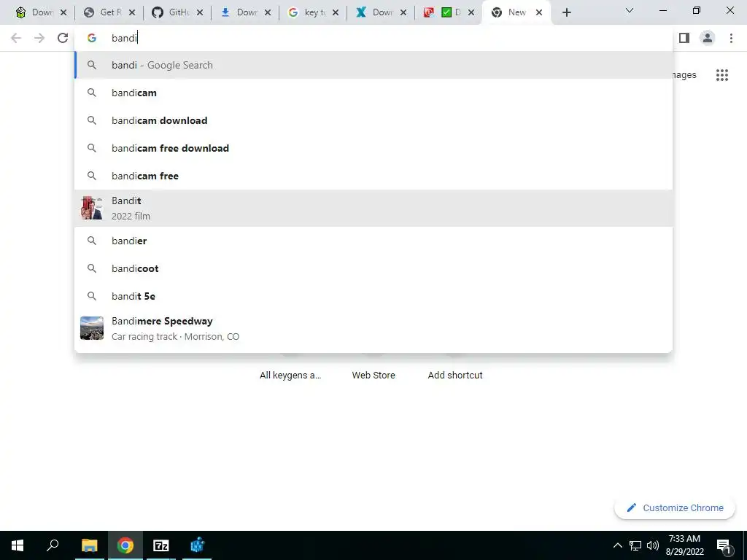Open the clock showing 7:33 AM
The image size is (747, 560).
(684, 545)
